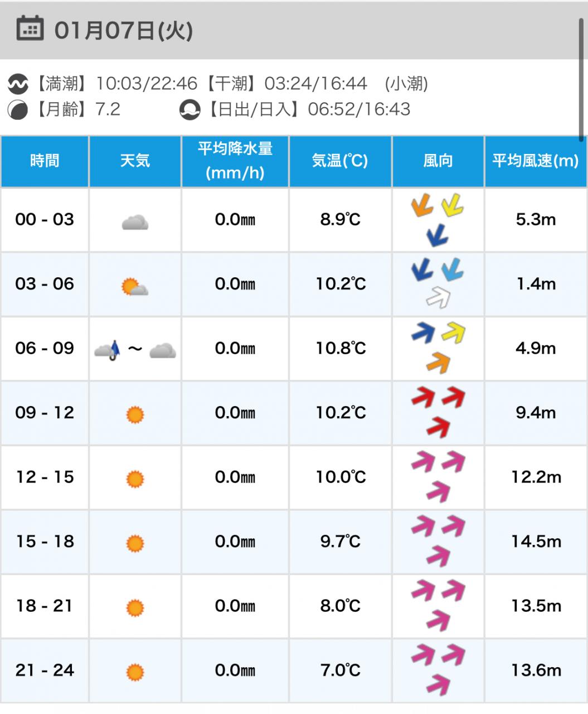This screenshot has height=714, width=588.
Task: Click the vertical scrollbar on the right edge
Action: [581, 78]
